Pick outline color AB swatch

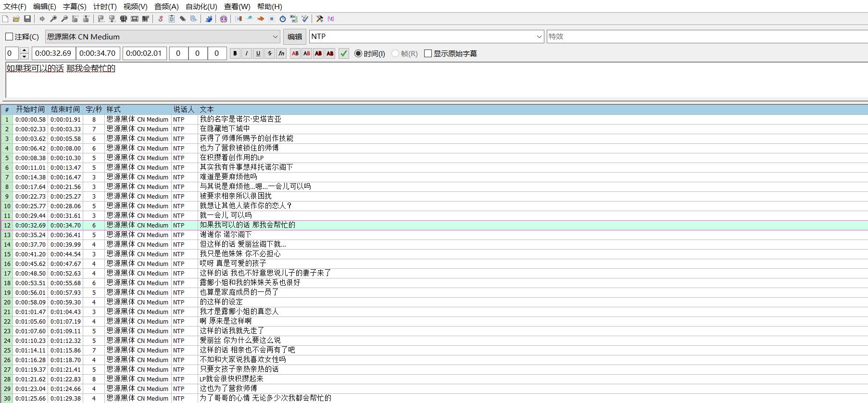(318, 53)
